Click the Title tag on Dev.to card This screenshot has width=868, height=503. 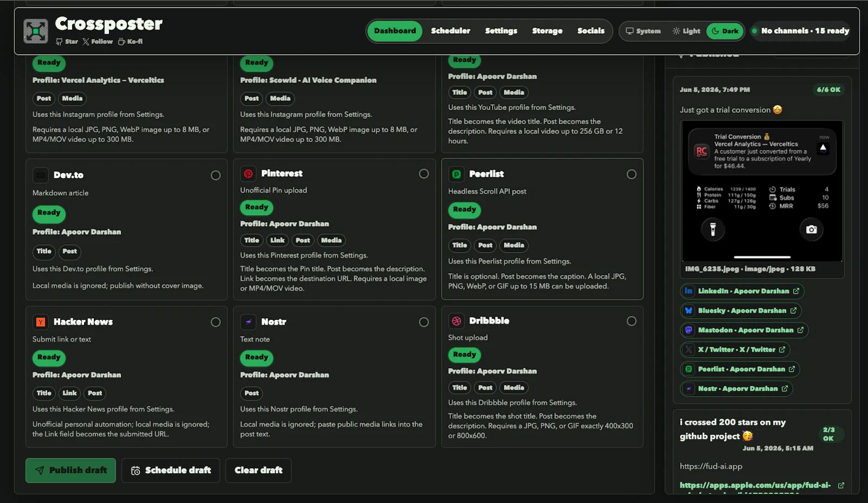click(44, 251)
